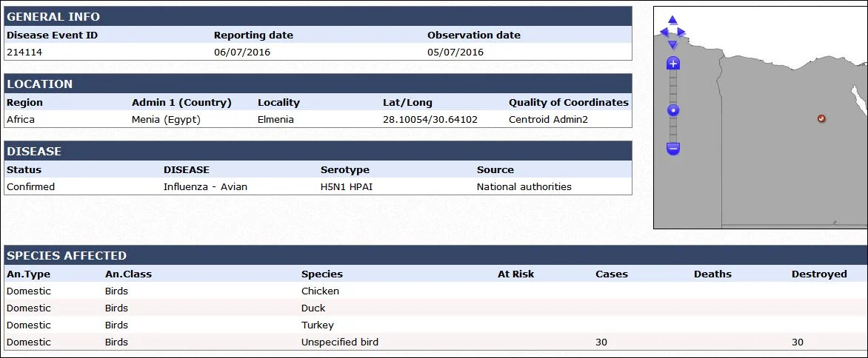Click the zoom track below the plus button
This screenshot has width=868, height=358.
(673, 87)
